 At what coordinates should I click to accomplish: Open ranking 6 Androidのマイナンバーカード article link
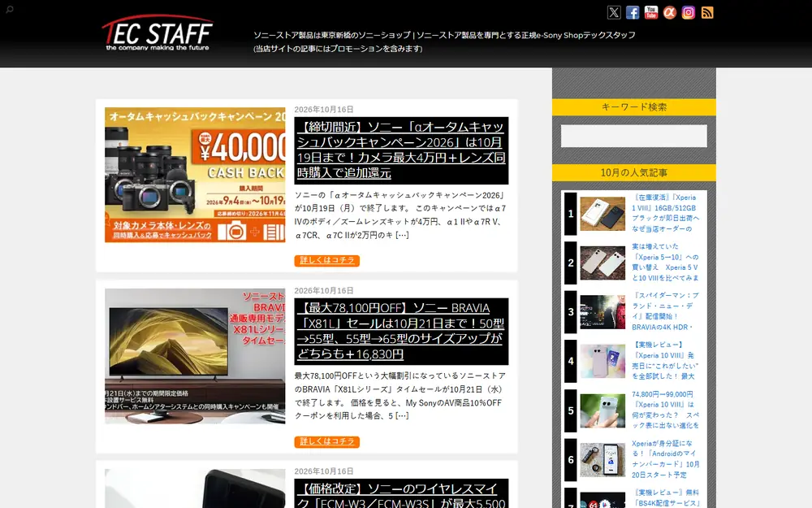(666, 459)
